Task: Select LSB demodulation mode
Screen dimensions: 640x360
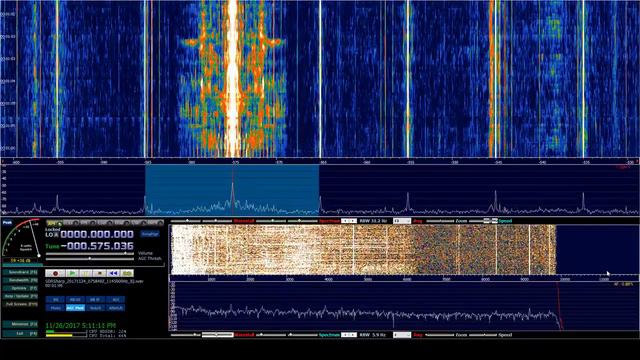Action: point(105,222)
